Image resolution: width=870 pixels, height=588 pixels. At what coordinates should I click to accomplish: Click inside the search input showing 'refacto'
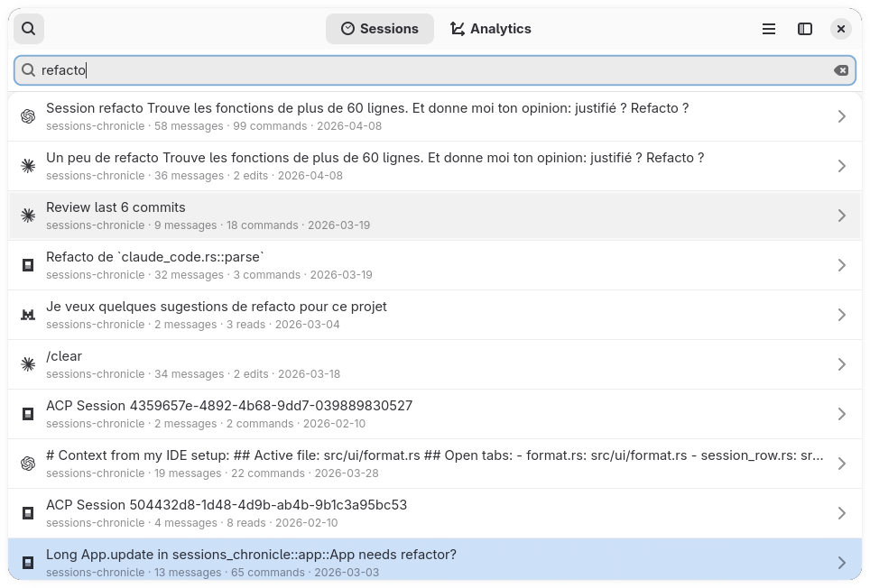tap(361, 69)
